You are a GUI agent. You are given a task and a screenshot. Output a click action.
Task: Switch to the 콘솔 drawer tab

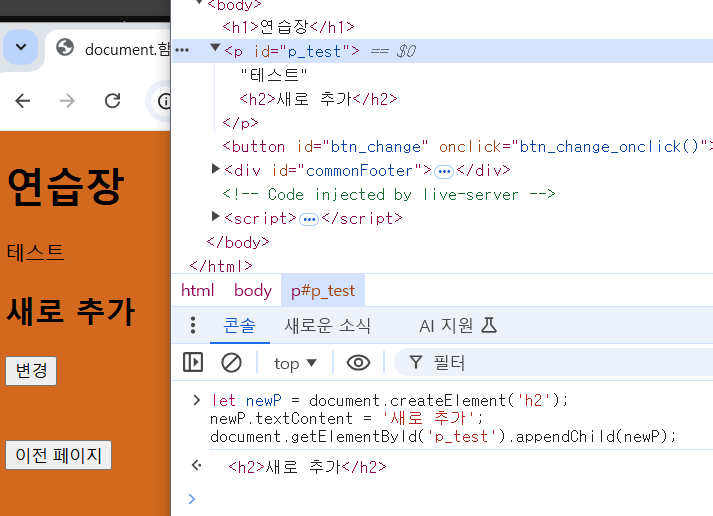[239, 326]
